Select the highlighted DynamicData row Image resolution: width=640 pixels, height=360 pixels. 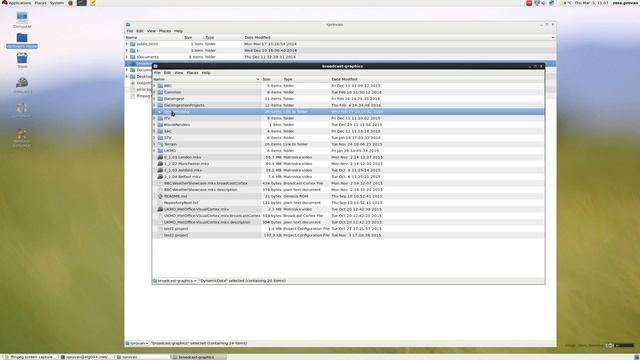[348, 112]
